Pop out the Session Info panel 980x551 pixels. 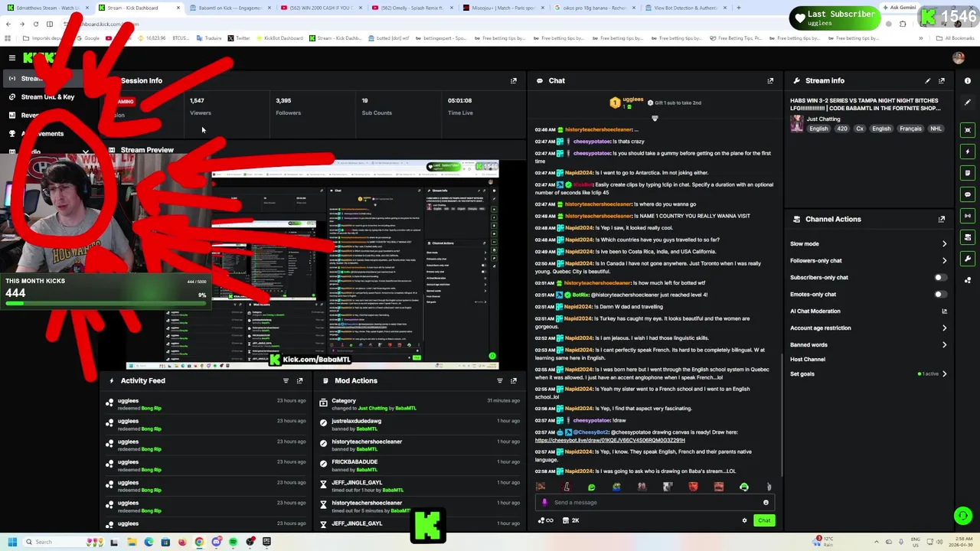514,80
